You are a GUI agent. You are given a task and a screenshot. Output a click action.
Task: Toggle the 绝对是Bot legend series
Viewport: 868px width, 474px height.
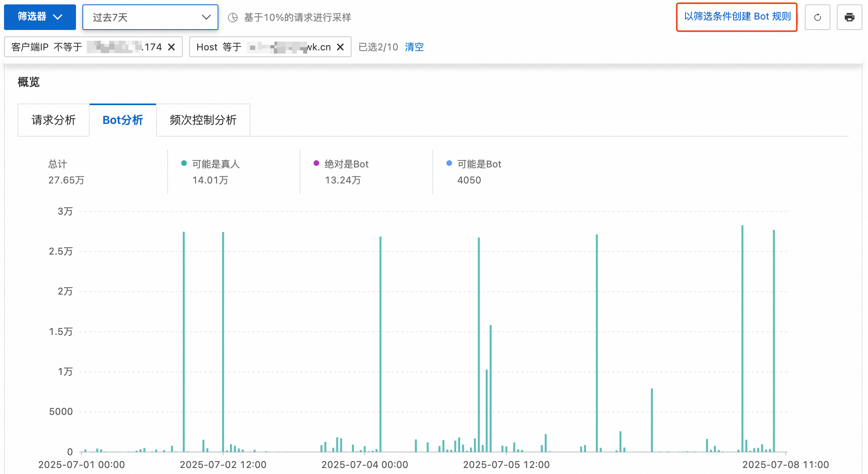(341, 164)
